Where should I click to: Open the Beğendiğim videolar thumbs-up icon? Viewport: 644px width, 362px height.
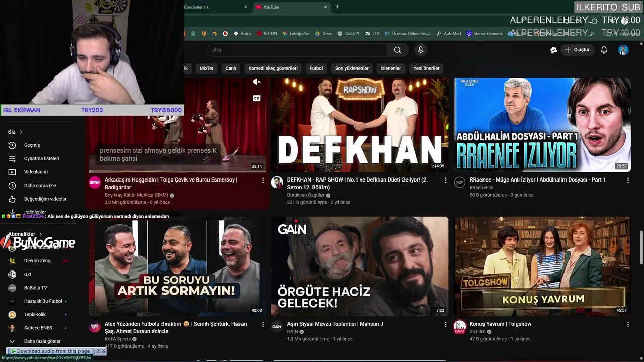(12, 199)
